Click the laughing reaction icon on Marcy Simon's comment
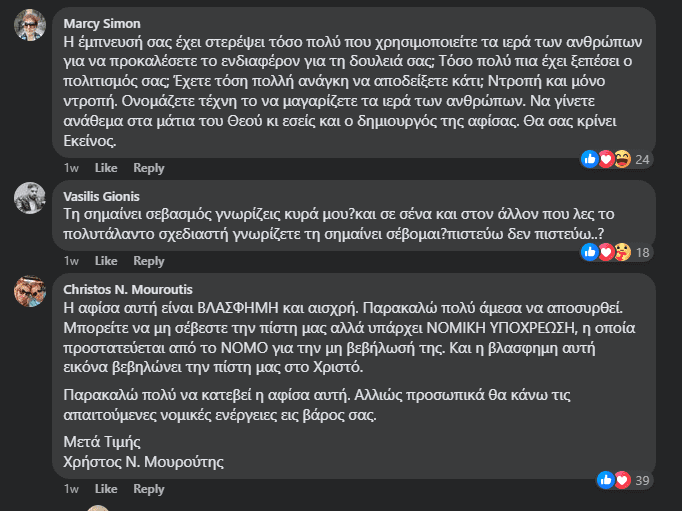 click(x=622, y=159)
